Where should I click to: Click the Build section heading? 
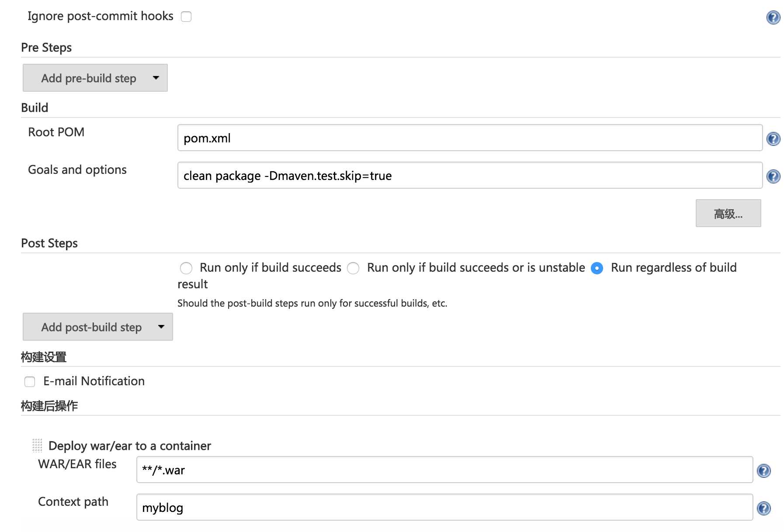pos(35,107)
